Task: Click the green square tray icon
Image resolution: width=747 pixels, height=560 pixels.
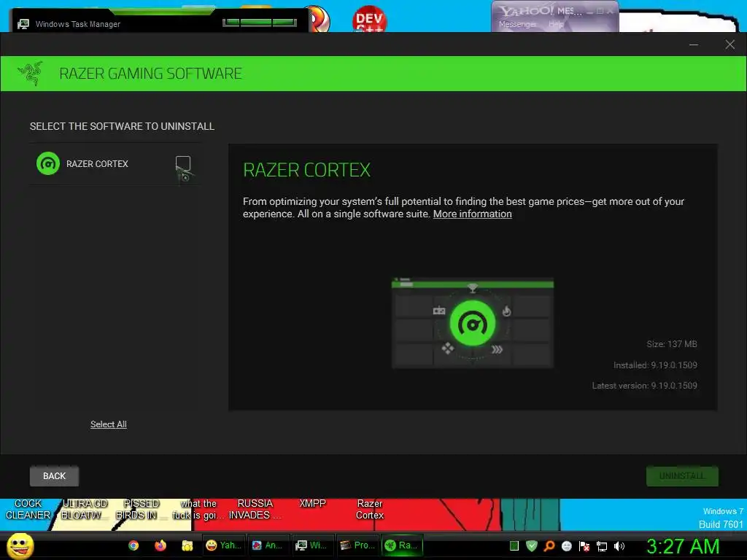Action: 514,545
